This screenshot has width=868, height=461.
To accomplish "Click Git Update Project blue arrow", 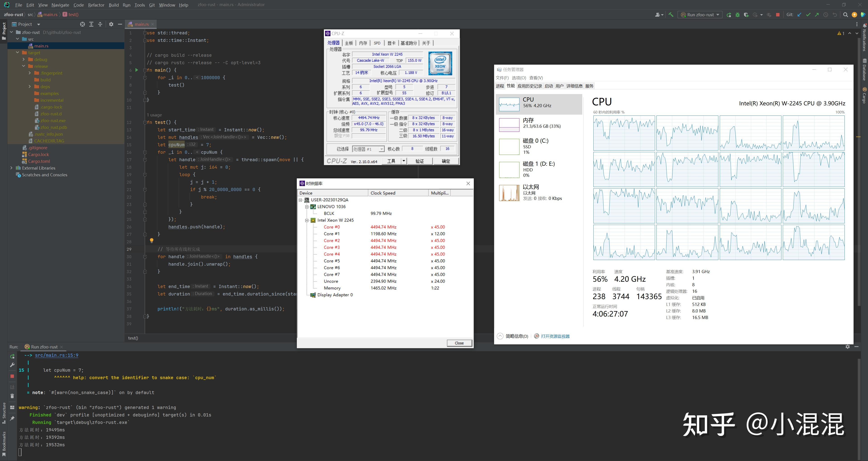I will [x=799, y=15].
